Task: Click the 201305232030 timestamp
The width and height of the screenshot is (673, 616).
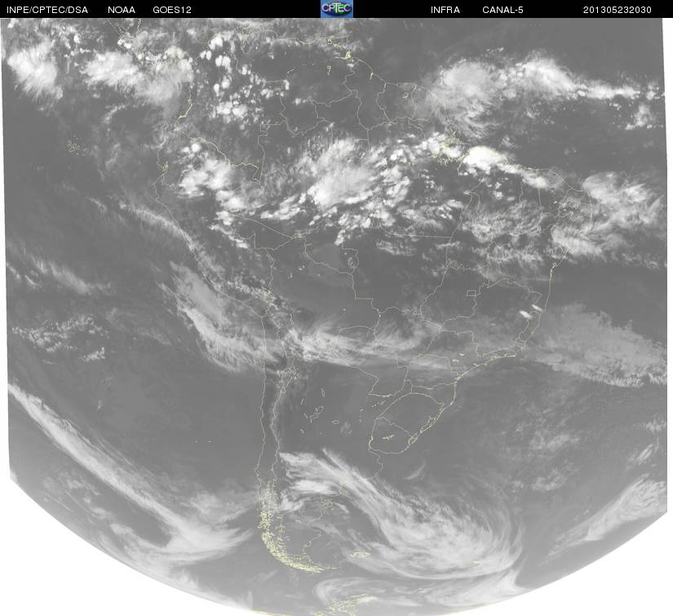Action: 618,10
